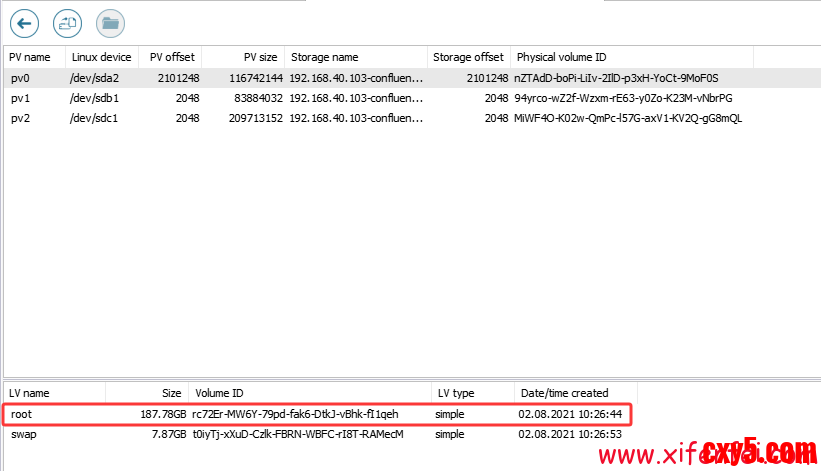Click the /dev/sdc1 device cell
This screenshot has height=471, width=821.
(94, 118)
